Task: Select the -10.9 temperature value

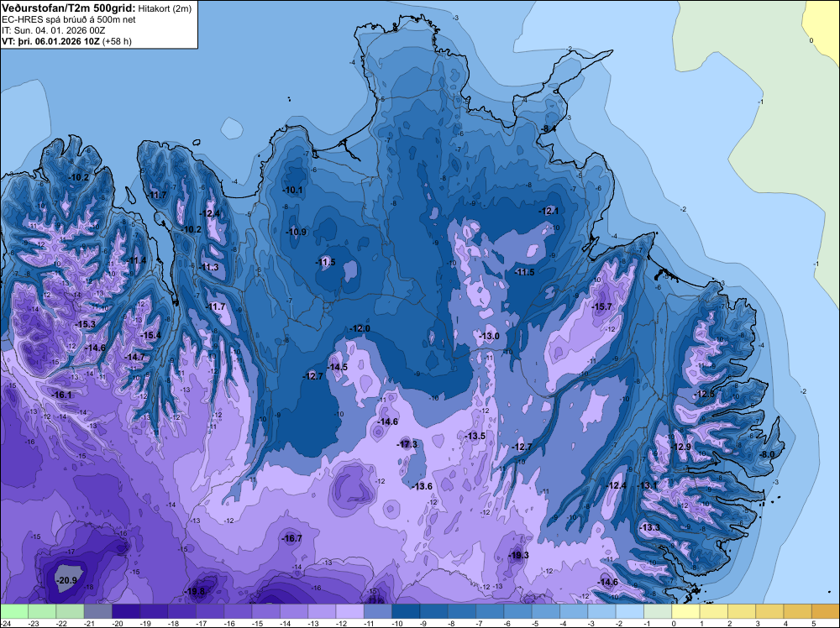Action: (296, 233)
